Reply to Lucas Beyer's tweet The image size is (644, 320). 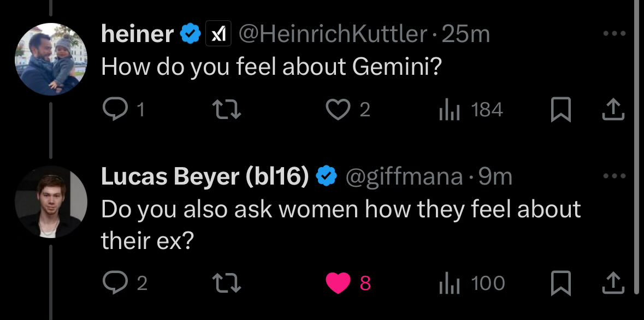click(114, 283)
